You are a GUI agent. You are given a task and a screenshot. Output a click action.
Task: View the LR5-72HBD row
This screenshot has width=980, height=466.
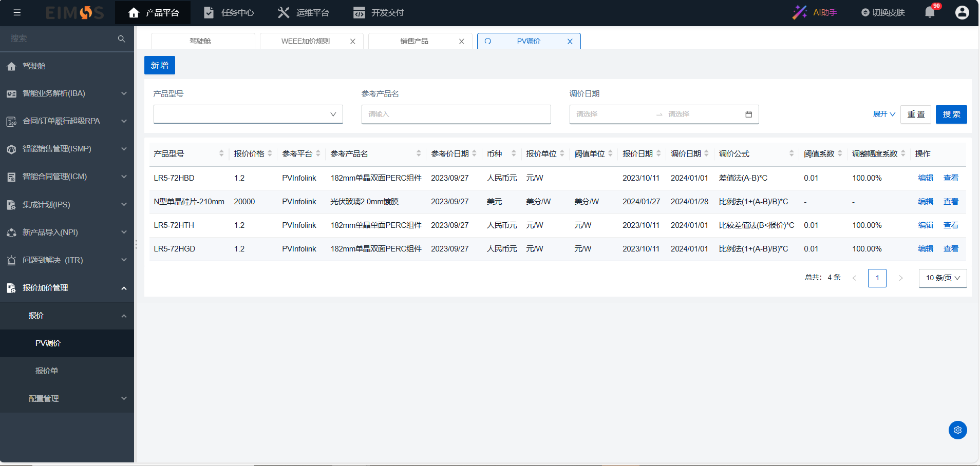tap(951, 178)
